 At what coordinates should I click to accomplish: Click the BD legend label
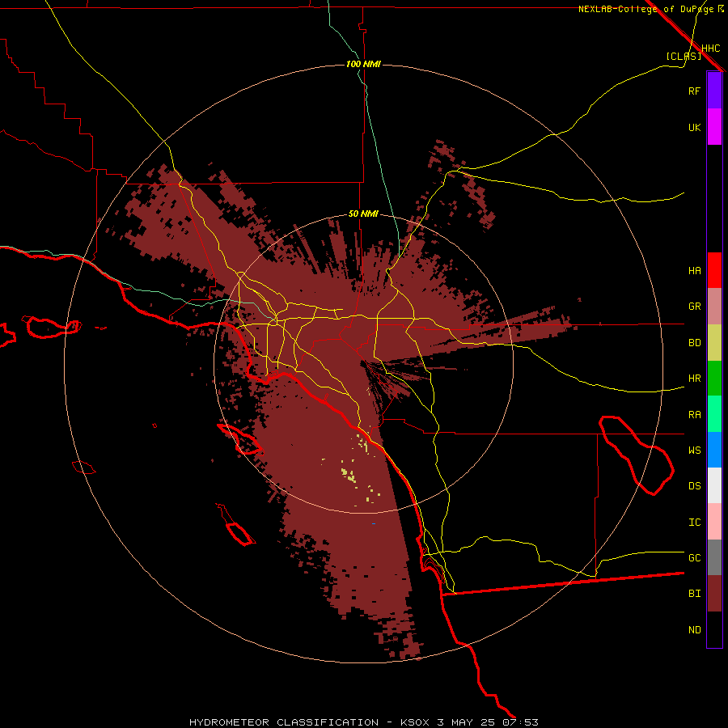coord(694,343)
